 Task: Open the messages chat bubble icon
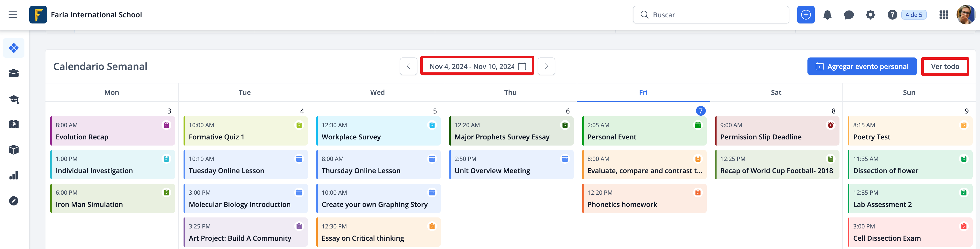pyautogui.click(x=848, y=15)
